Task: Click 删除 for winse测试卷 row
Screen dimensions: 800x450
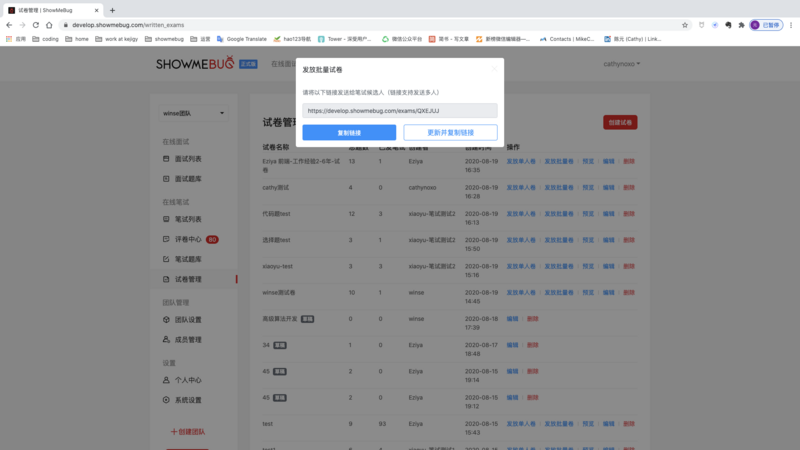Action: point(629,292)
